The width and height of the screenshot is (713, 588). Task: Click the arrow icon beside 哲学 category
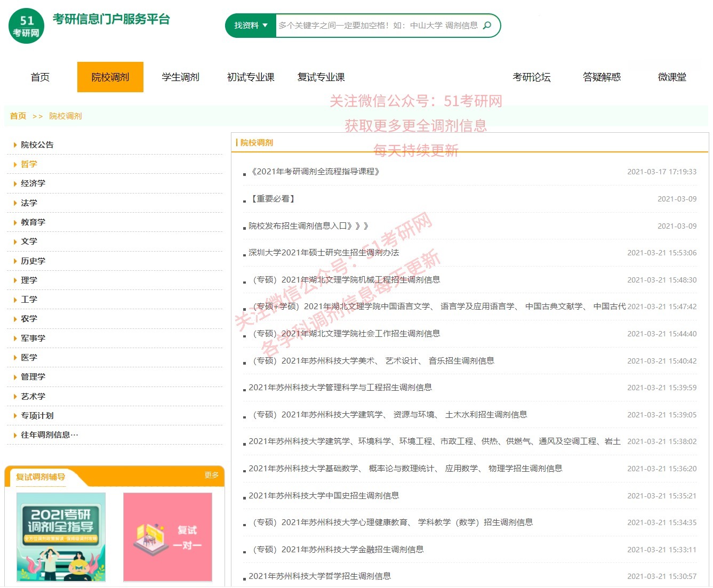pyautogui.click(x=14, y=164)
